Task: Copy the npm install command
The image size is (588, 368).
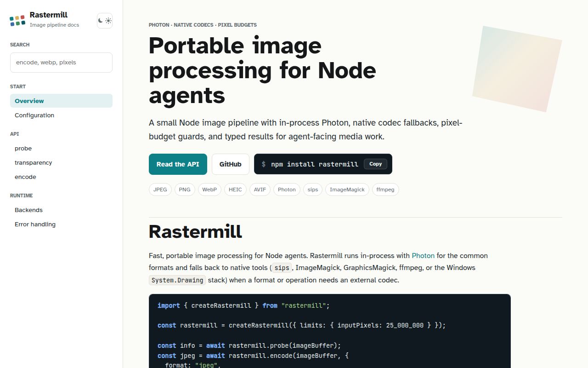Action: pos(376,164)
